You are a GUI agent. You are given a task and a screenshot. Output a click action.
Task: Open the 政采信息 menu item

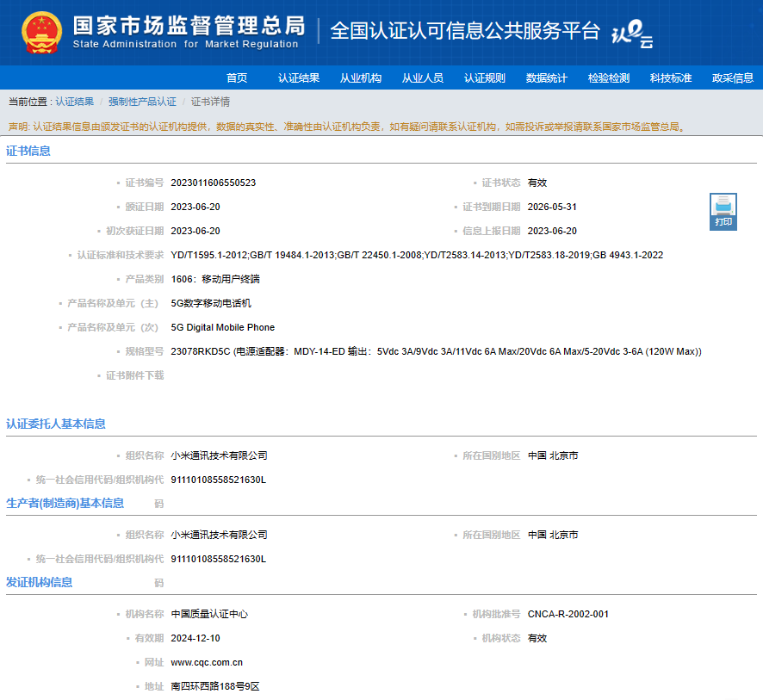point(733,77)
